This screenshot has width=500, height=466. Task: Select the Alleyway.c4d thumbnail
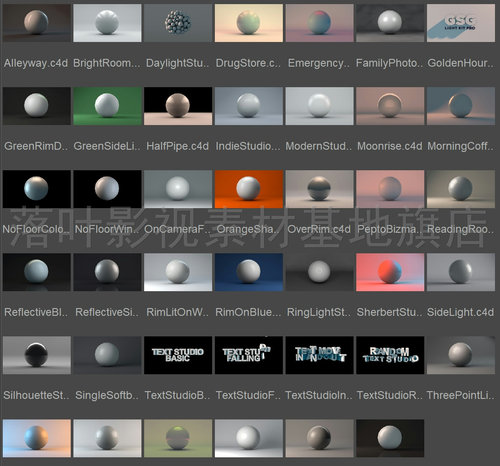(x=37, y=23)
